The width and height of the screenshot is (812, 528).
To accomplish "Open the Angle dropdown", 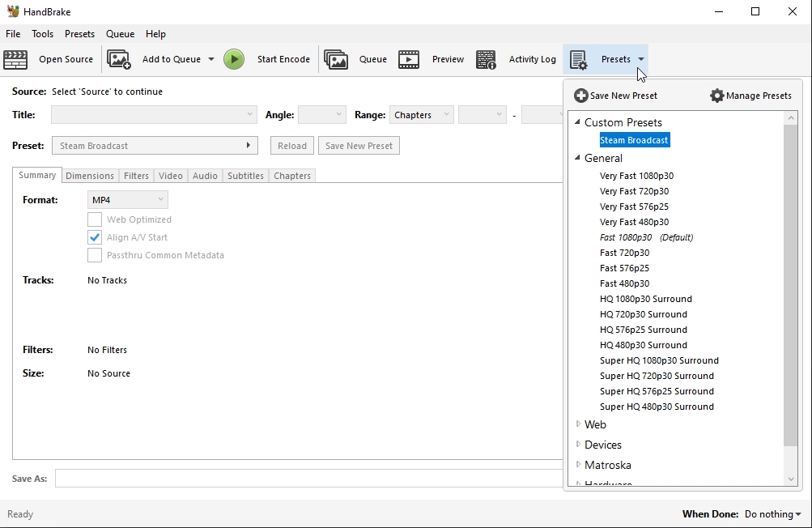I will pos(321,114).
